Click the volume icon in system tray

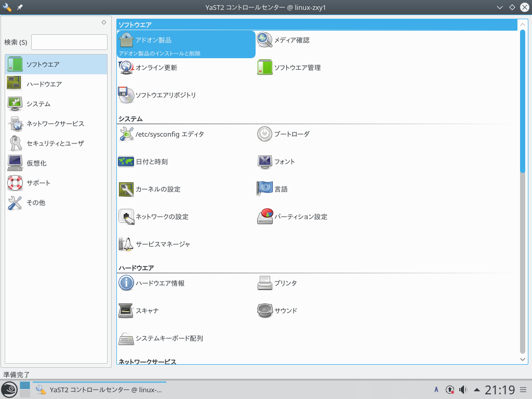click(463, 390)
